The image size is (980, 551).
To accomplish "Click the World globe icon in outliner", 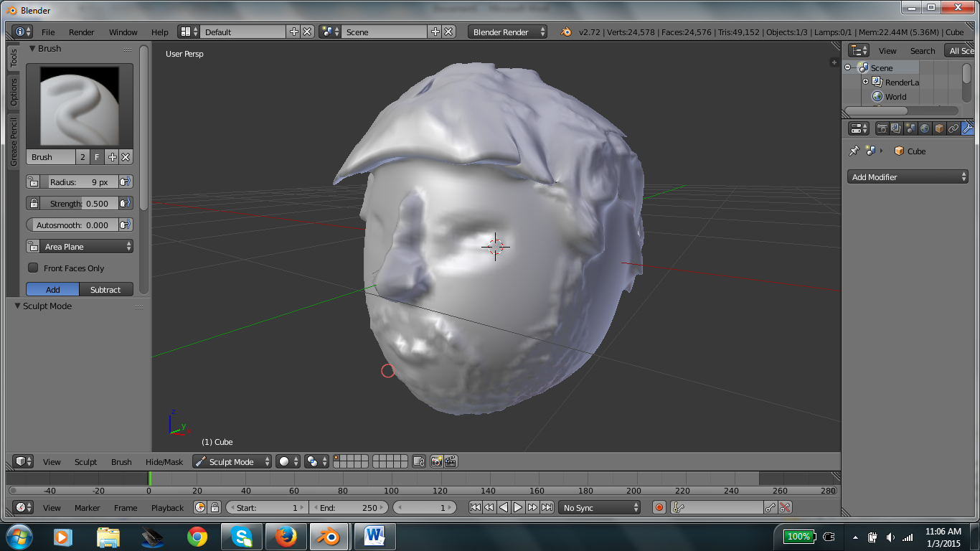I will (x=877, y=97).
